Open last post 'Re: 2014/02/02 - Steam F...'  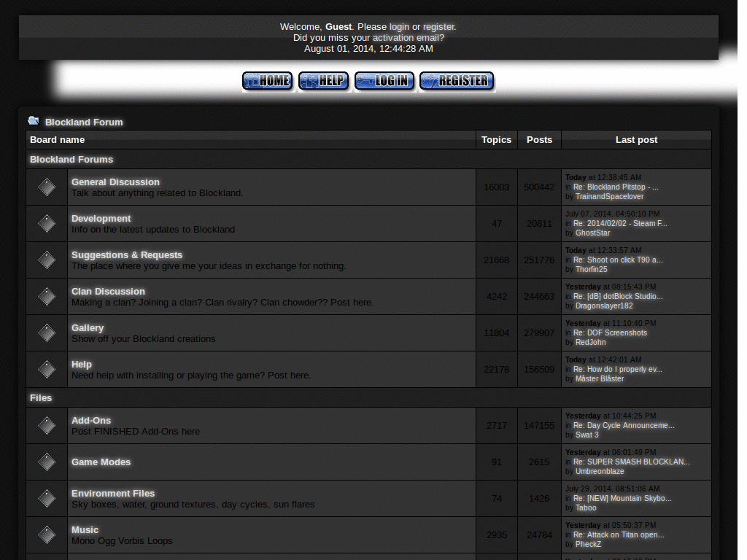(620, 223)
